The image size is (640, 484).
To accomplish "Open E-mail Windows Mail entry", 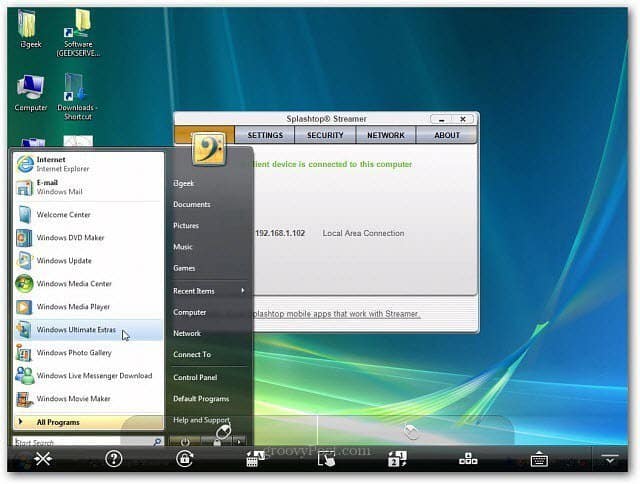I will [x=89, y=187].
